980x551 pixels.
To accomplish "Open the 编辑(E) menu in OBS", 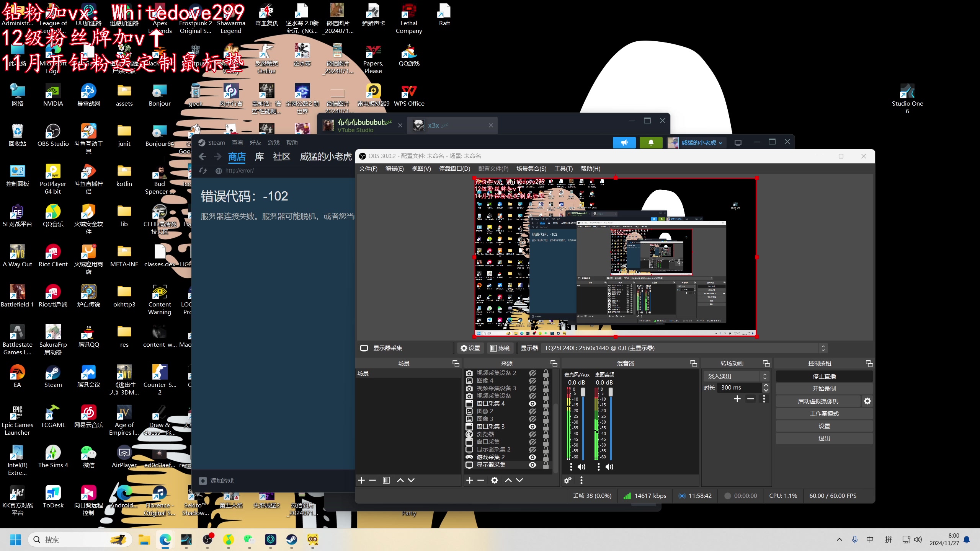I will coord(394,169).
